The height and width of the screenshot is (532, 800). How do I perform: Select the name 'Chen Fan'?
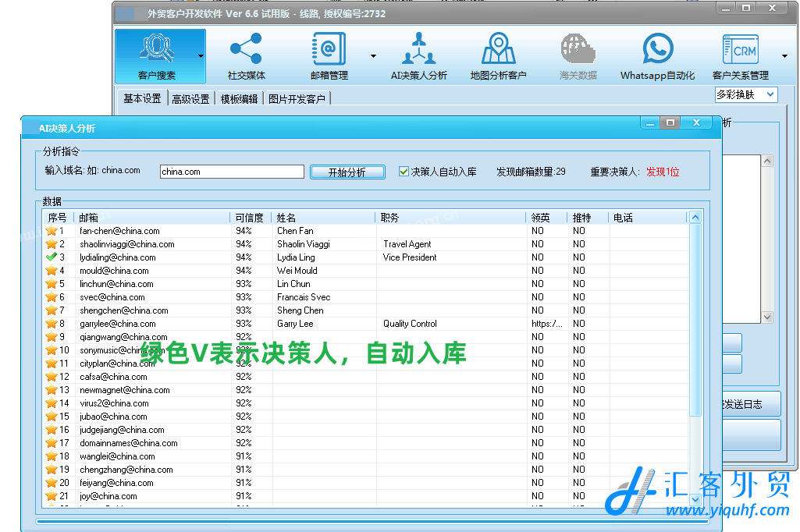pyautogui.click(x=295, y=231)
